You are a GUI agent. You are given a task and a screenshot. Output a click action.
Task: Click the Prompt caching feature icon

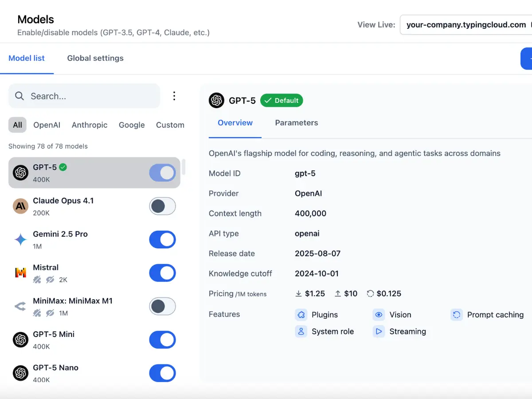click(457, 315)
